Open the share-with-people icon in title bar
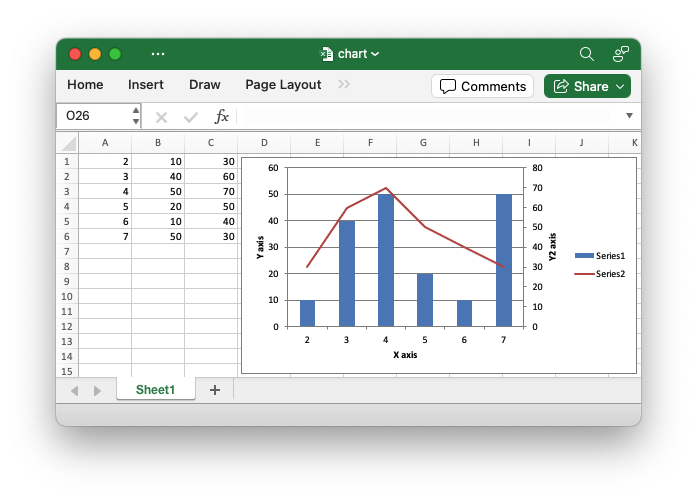This screenshot has width=697, height=500. pos(621,54)
